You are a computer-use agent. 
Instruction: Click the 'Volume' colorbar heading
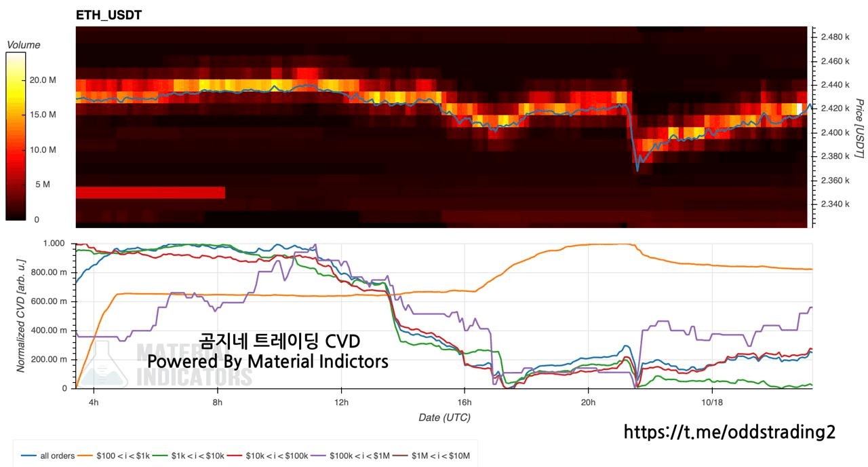[x=23, y=45]
